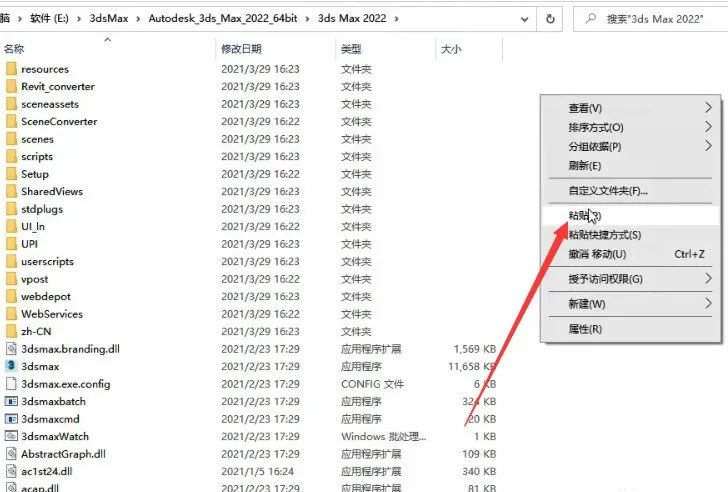Open the 分组依据(P) submenu
The height and width of the screenshot is (492, 728).
point(630,147)
